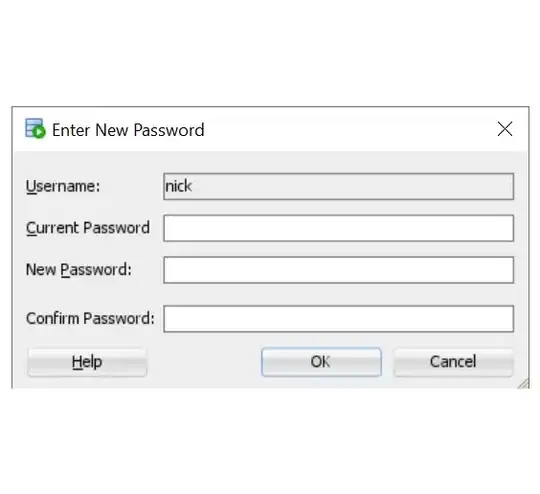Image resolution: width=540 pixels, height=494 pixels.
Task: Click into the New Password text box
Action: pos(339,270)
